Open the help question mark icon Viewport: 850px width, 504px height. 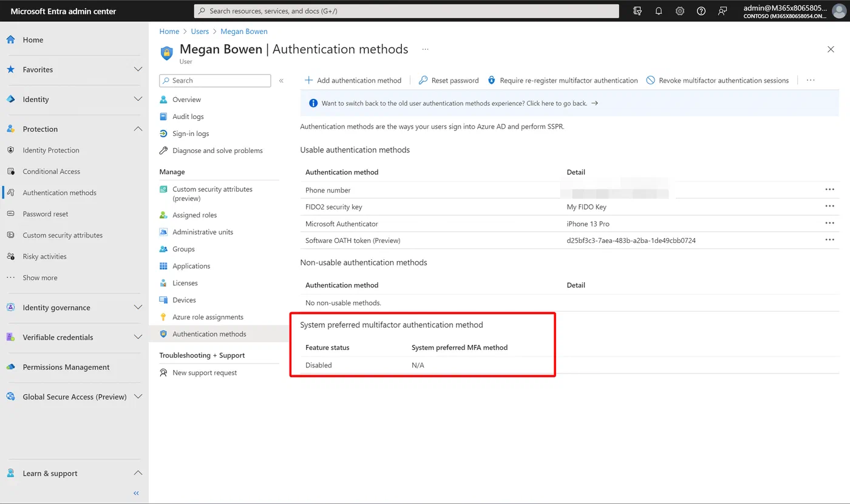tap(701, 11)
